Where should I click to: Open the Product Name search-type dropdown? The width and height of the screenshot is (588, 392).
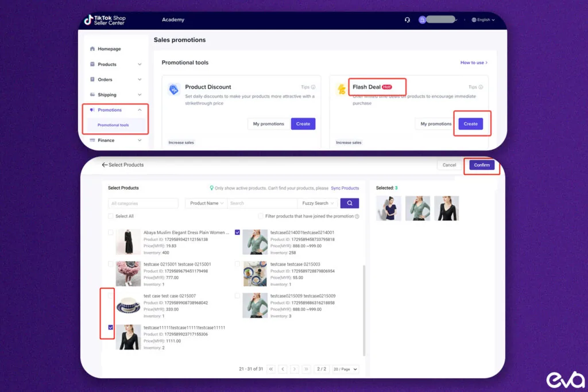click(x=206, y=203)
